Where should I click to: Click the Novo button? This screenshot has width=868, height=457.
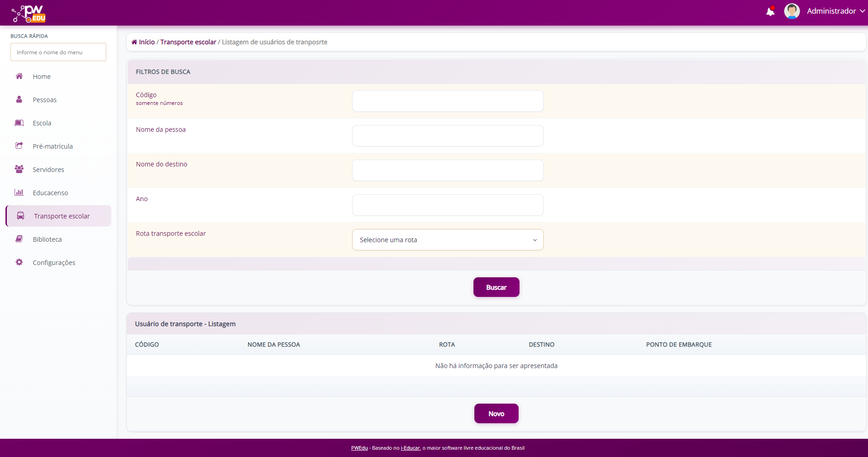click(496, 414)
